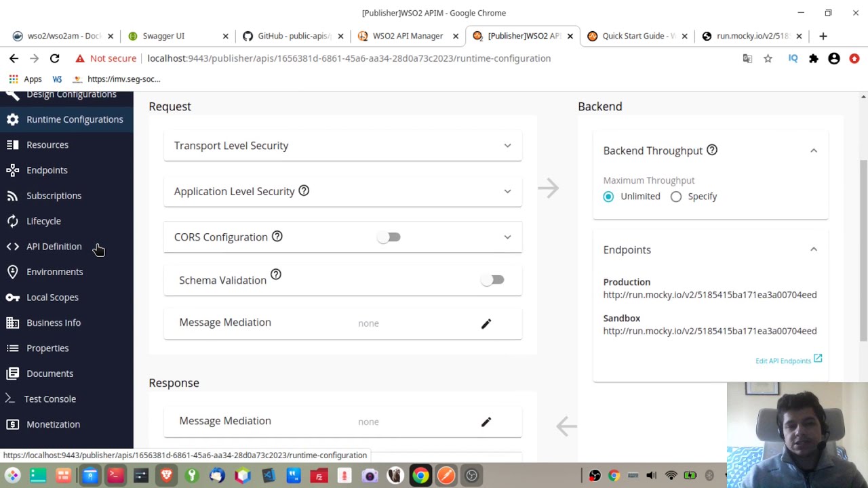This screenshot has height=488, width=868.
Task: Click the page vertical scrollbar
Action: (863, 251)
